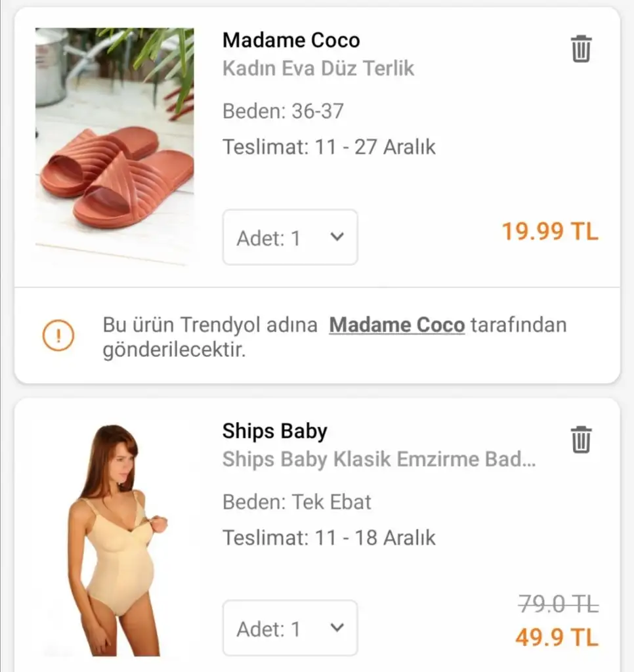Screen dimensions: 634x672
Task: Tap the Ships Baby brand heading
Action: [274, 431]
